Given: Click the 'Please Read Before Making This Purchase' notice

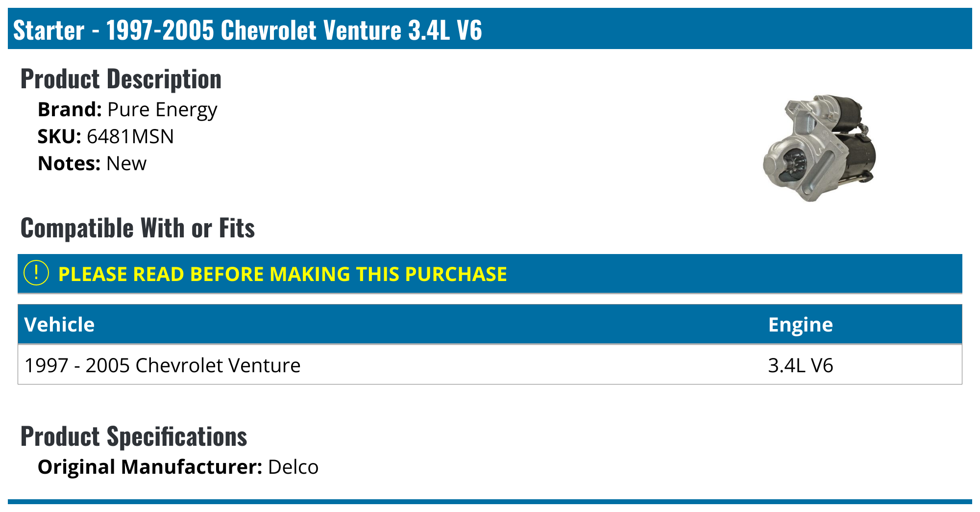Looking at the screenshot, I should [282, 274].
